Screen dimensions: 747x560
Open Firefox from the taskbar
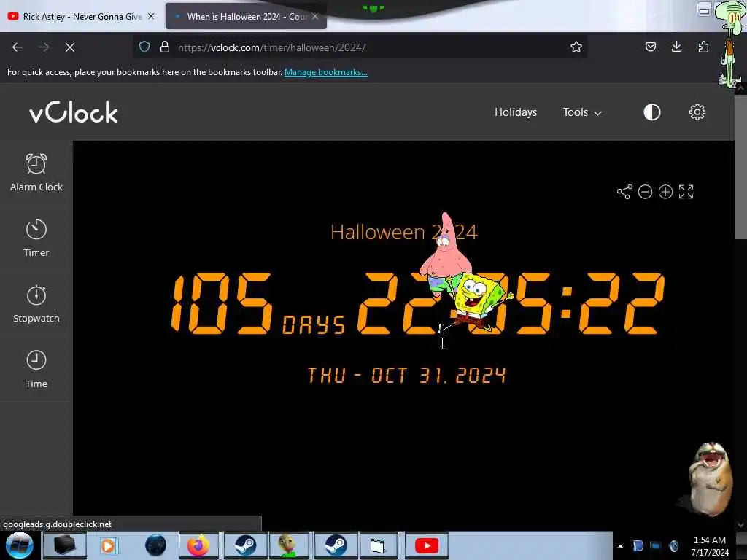coord(198,545)
